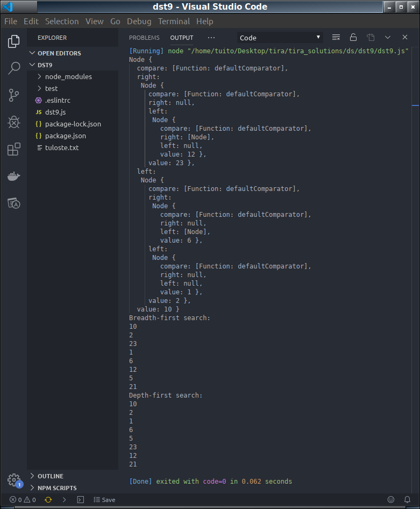
Task: Open the translate extension icon in activity bar
Action: 13,203
